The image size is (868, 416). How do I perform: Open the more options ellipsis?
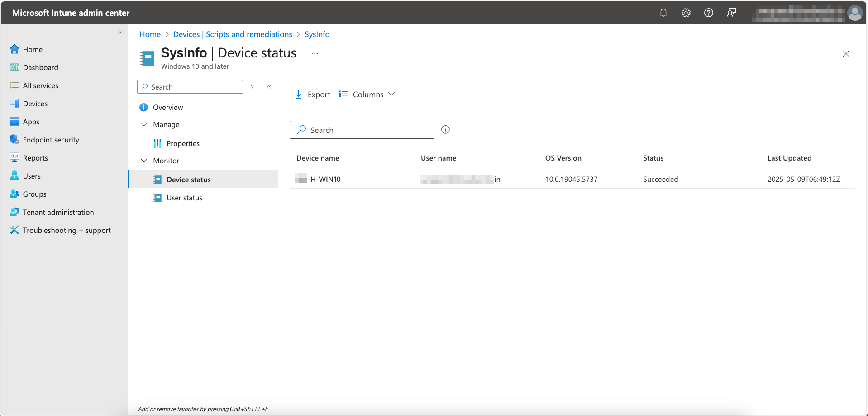(315, 53)
